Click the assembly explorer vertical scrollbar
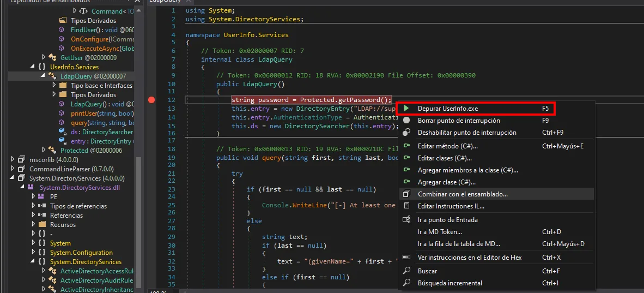This screenshot has width=644, height=293. point(139,222)
